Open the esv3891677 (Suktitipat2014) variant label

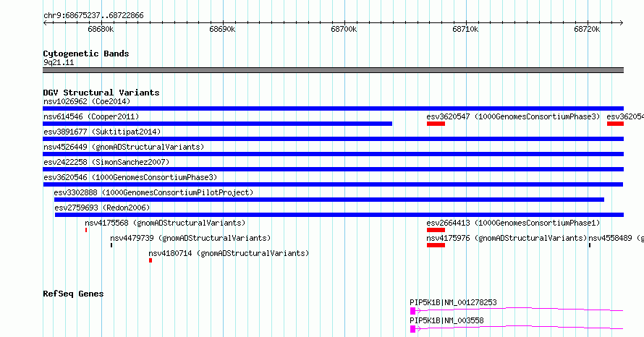[102, 132]
